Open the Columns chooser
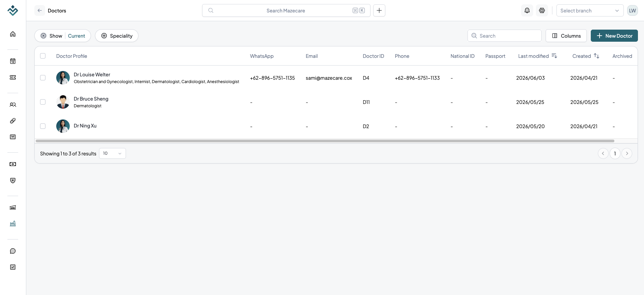Image resolution: width=644 pixels, height=295 pixels. pos(566,36)
